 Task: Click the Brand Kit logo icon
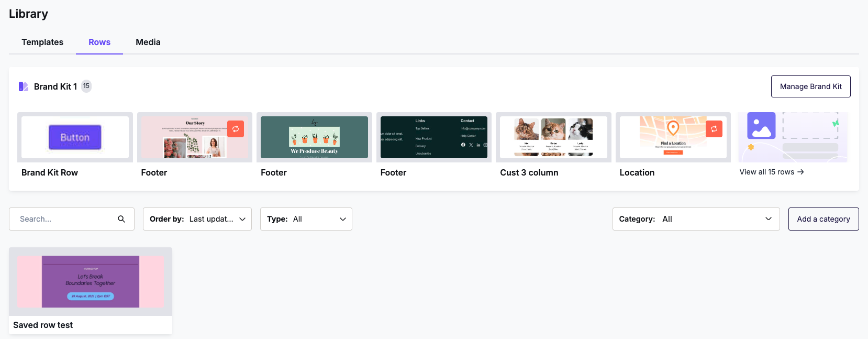(24, 86)
